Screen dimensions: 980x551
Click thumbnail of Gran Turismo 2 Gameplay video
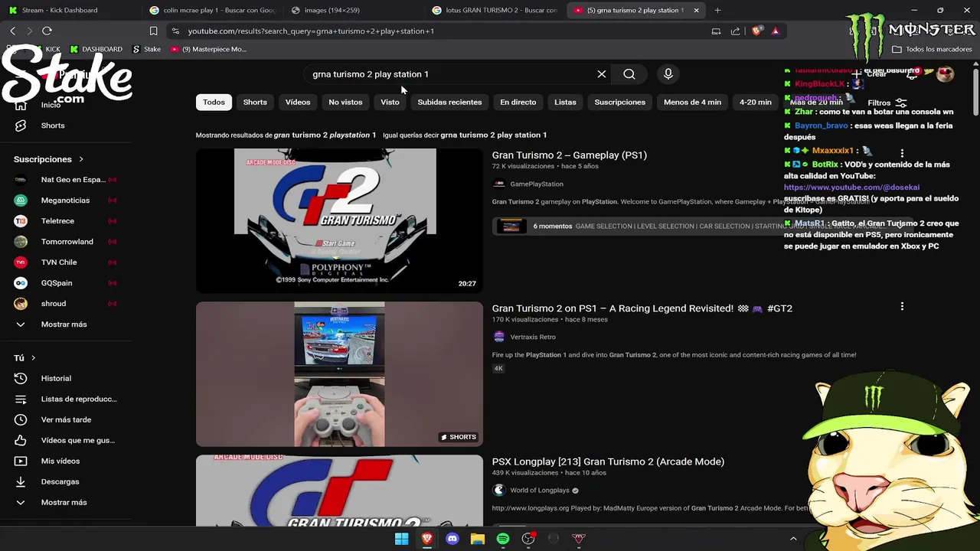click(x=339, y=220)
